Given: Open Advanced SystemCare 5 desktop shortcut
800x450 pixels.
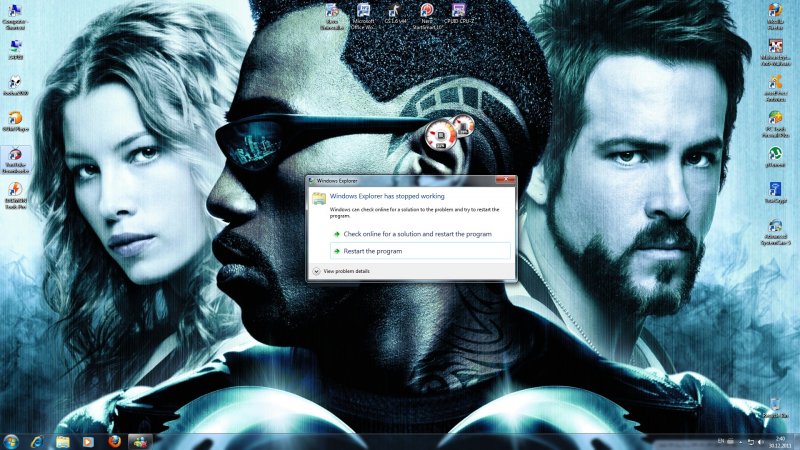Looking at the screenshot, I should coord(775,233).
